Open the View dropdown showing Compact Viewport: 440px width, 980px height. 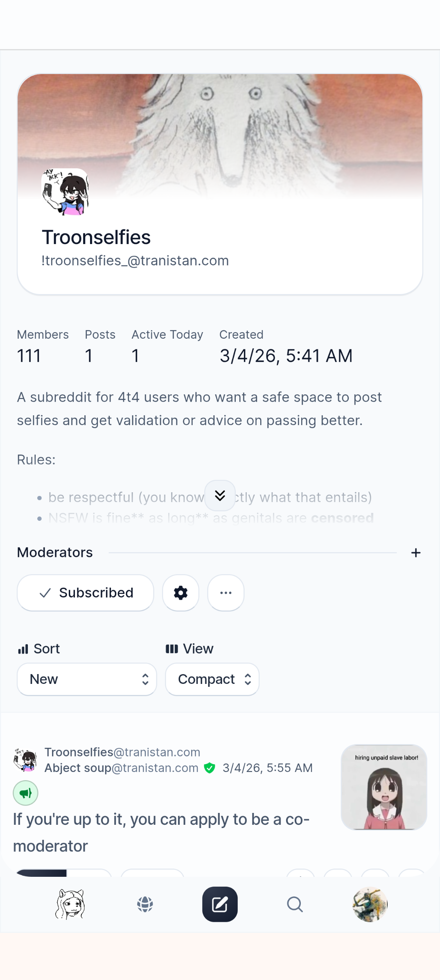point(212,679)
